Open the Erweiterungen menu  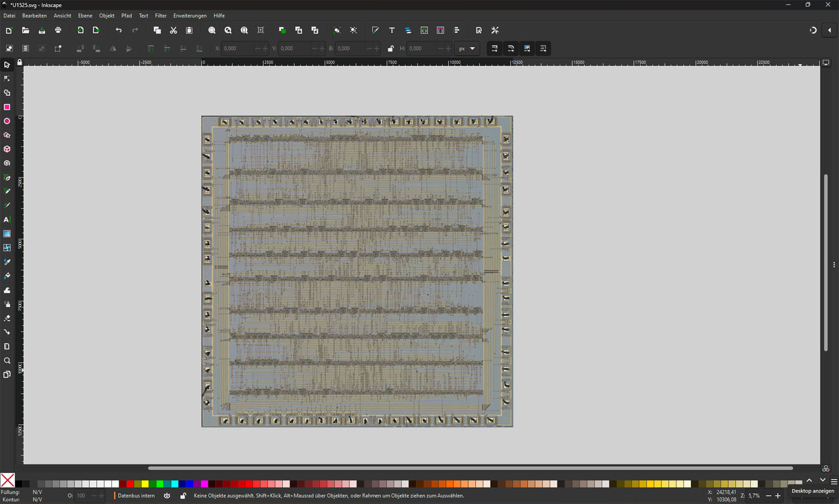(190, 16)
